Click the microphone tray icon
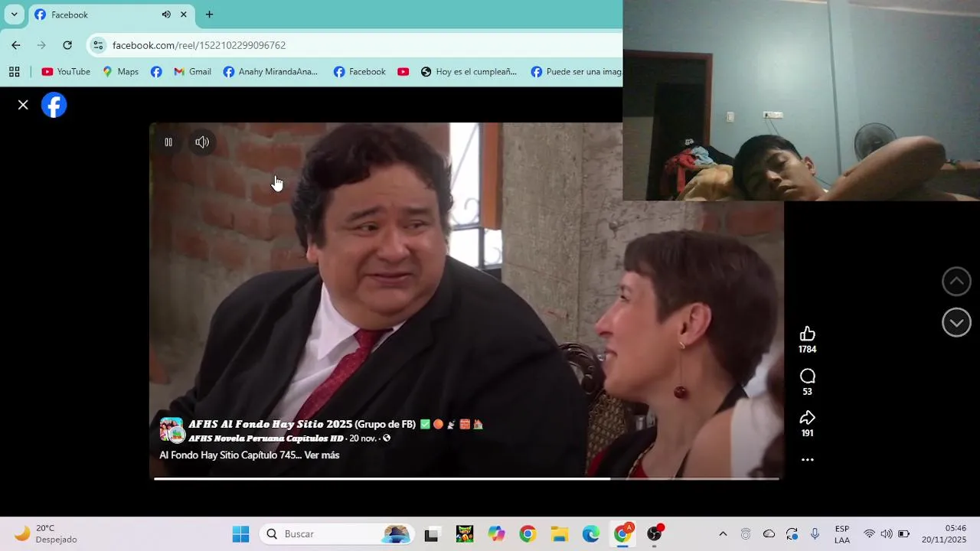Screen dimensions: 980x551 pyautogui.click(x=815, y=533)
